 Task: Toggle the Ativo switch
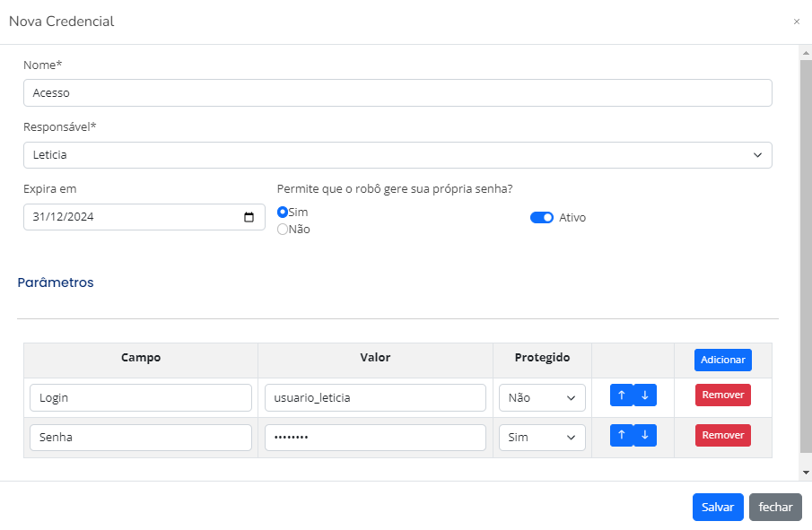[542, 217]
